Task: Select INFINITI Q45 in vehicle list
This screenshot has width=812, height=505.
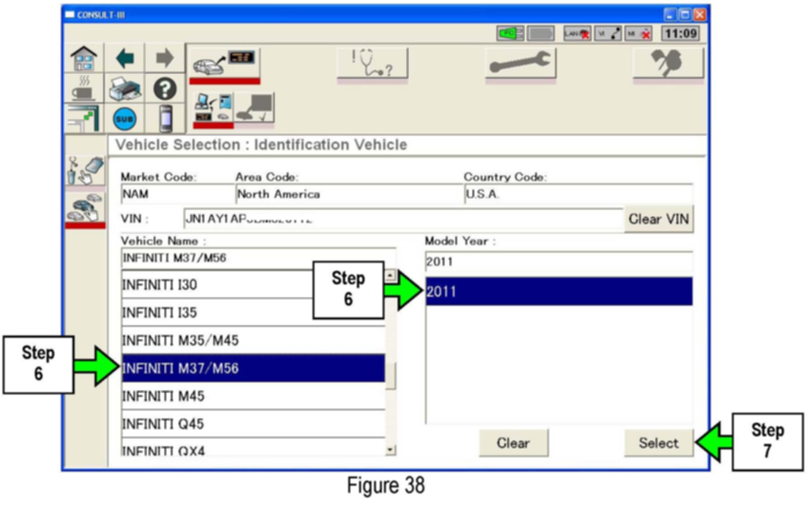Action: point(253,424)
